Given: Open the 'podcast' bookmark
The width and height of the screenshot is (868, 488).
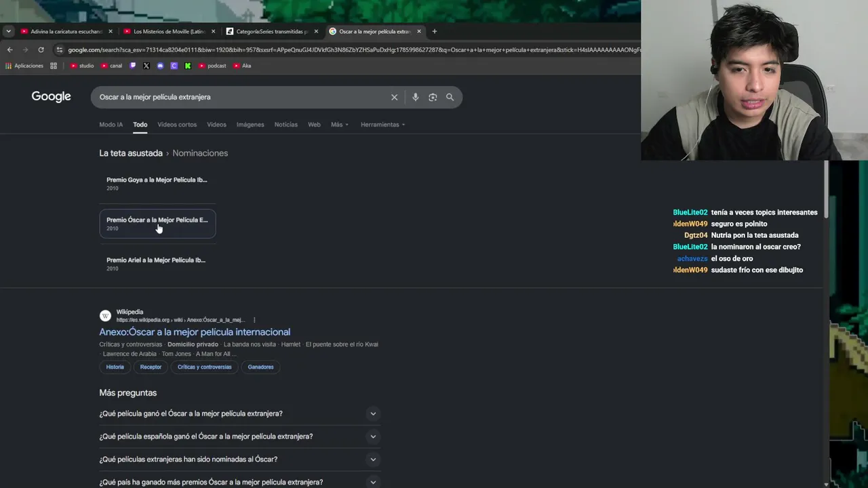Looking at the screenshot, I should tap(212, 66).
